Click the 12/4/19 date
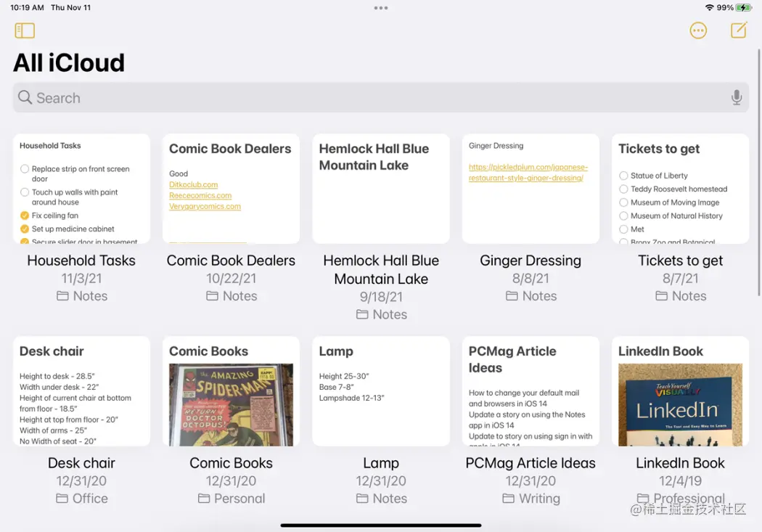Screen dimensions: 762x532 coord(681,481)
